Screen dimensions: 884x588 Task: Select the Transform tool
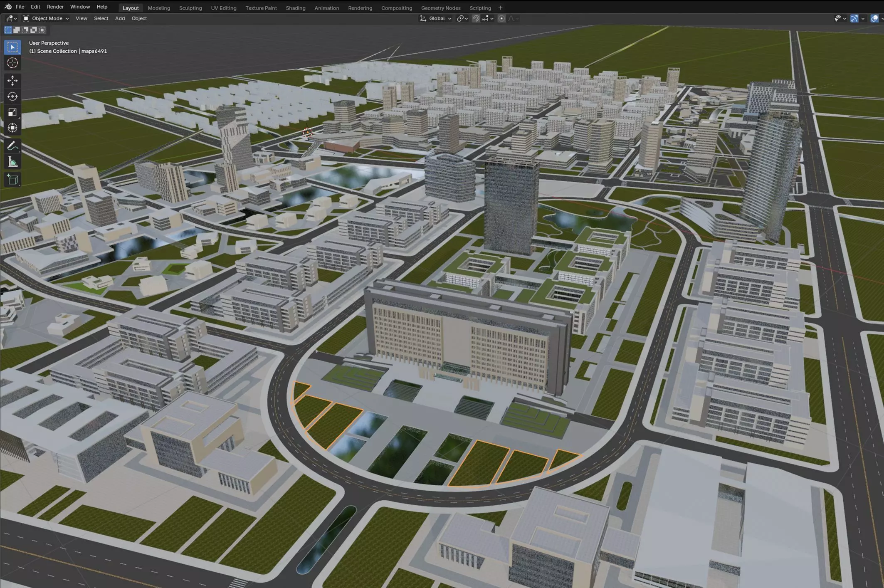(12, 128)
